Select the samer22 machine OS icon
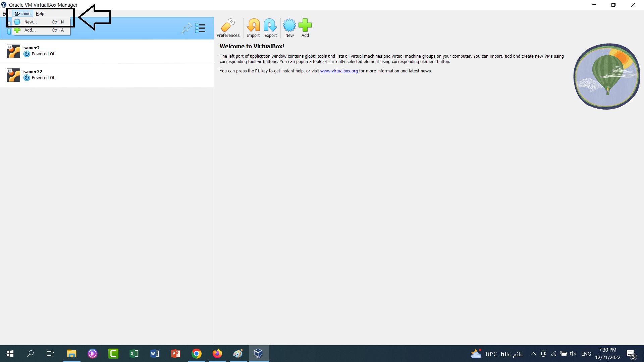 pos(13,75)
